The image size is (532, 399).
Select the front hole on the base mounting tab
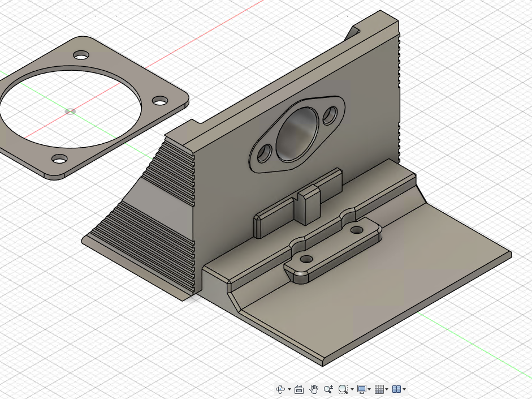tap(306, 259)
